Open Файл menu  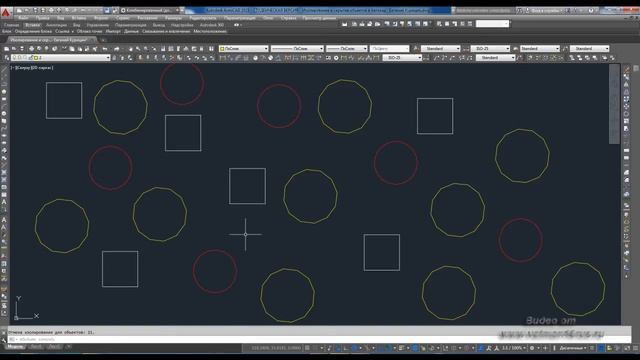[x=23, y=18]
